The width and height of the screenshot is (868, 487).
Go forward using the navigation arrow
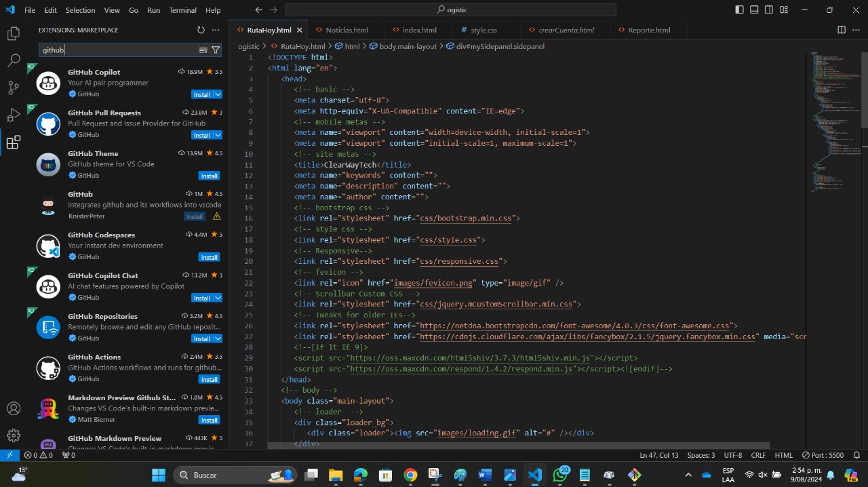point(273,10)
